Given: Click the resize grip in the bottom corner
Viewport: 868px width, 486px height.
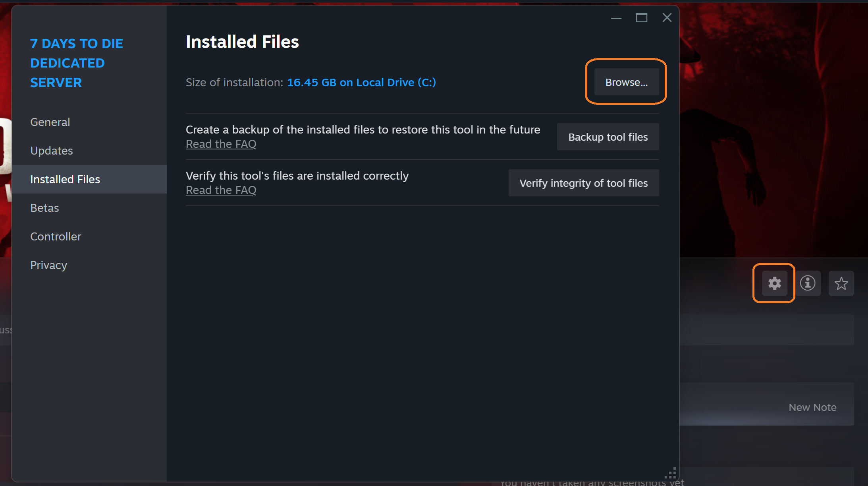Looking at the screenshot, I should click(670, 472).
